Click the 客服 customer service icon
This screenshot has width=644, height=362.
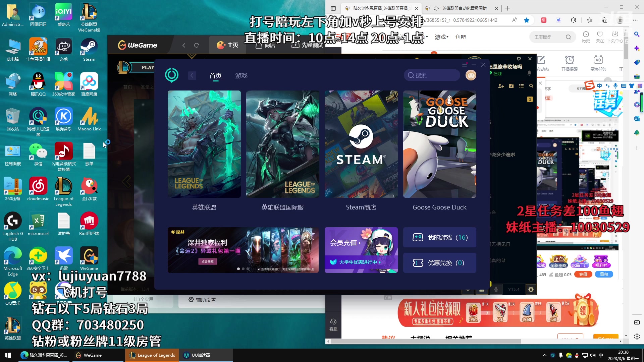point(333,324)
